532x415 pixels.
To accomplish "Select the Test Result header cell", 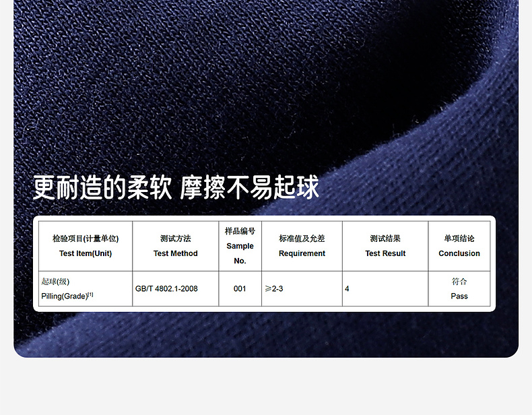I will pos(385,246).
